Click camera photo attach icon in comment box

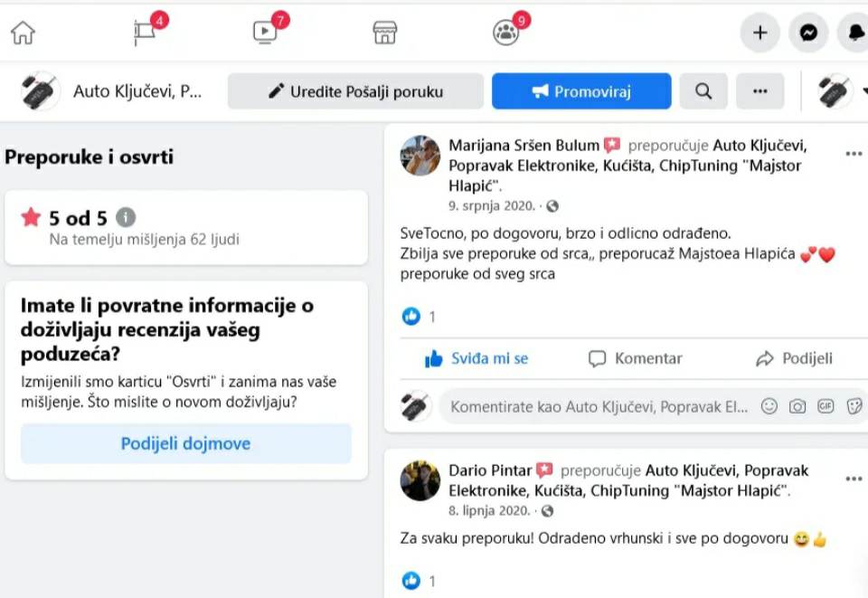[797, 406]
